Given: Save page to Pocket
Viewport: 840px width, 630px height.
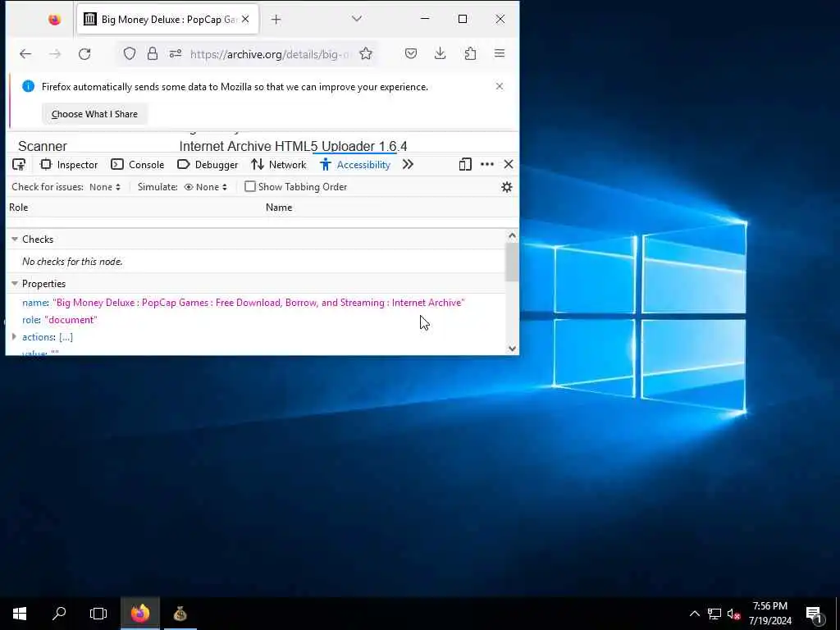Looking at the screenshot, I should tap(411, 53).
